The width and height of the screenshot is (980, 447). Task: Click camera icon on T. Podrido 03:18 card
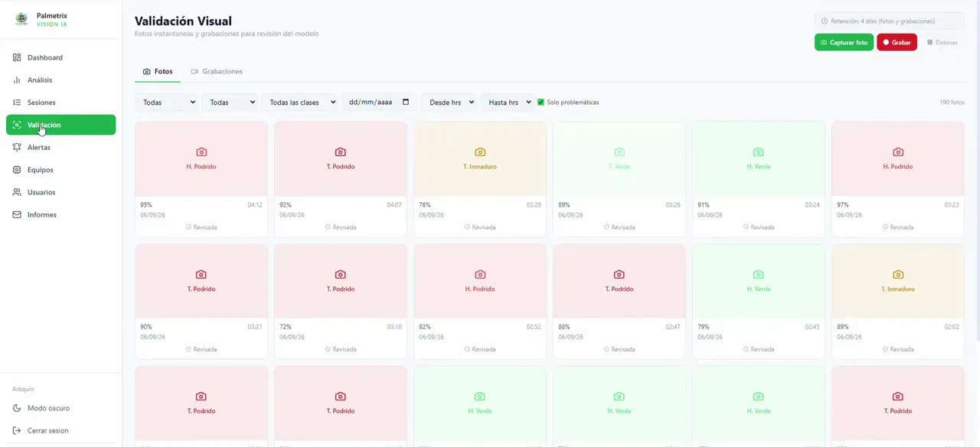point(341,274)
